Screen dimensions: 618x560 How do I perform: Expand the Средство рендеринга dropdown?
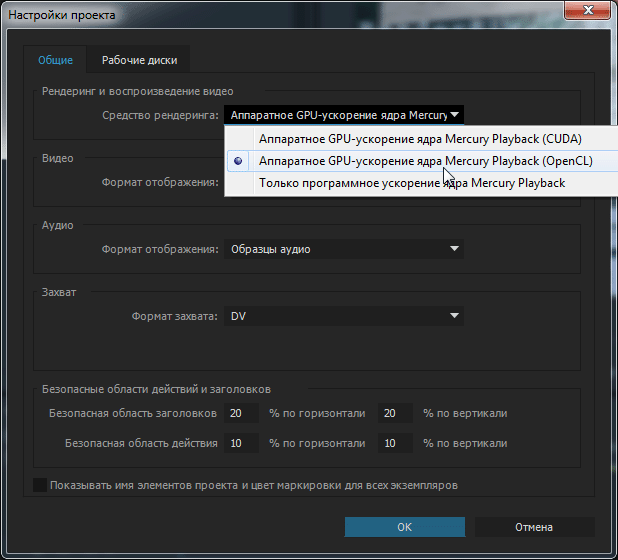(x=344, y=115)
